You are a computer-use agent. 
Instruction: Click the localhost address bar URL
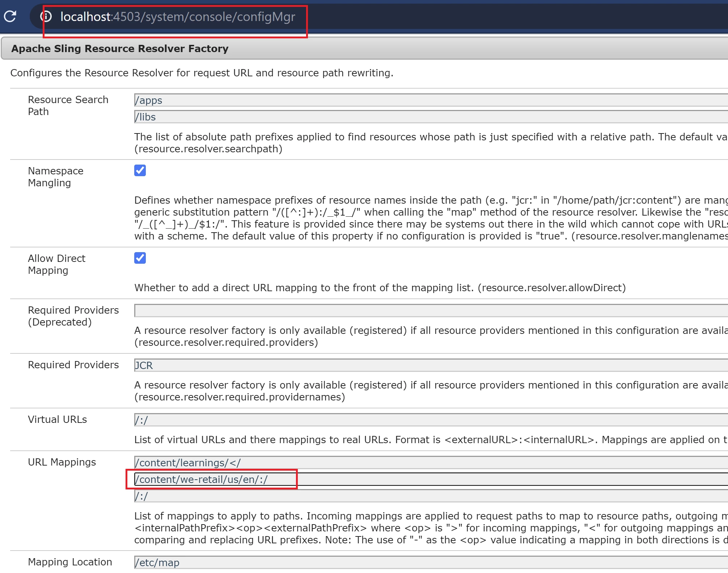[178, 17]
